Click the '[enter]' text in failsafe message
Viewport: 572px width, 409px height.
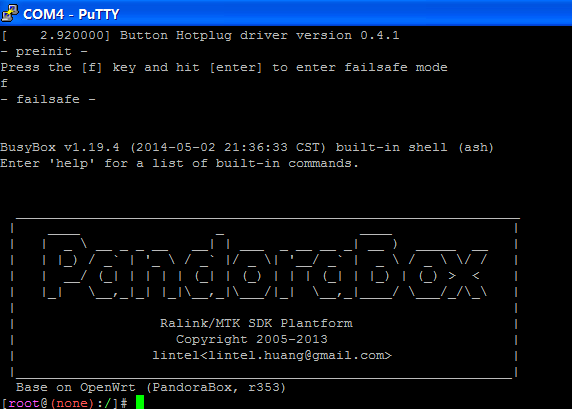click(x=236, y=67)
